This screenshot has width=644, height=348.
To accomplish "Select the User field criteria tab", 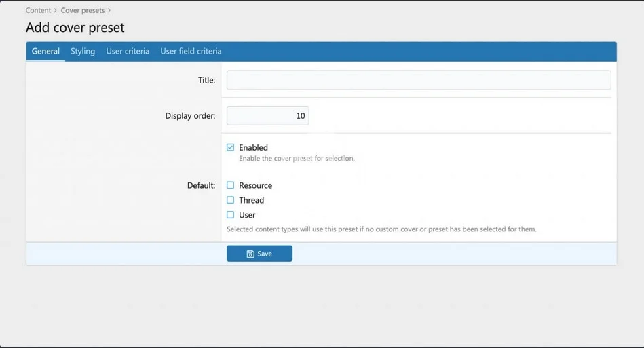I will click(191, 52).
